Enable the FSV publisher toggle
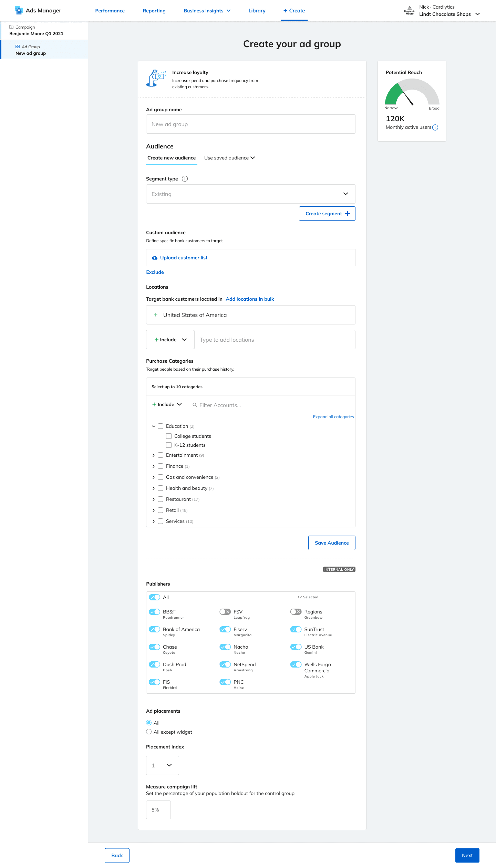The height and width of the screenshot is (868, 496). 225,612
